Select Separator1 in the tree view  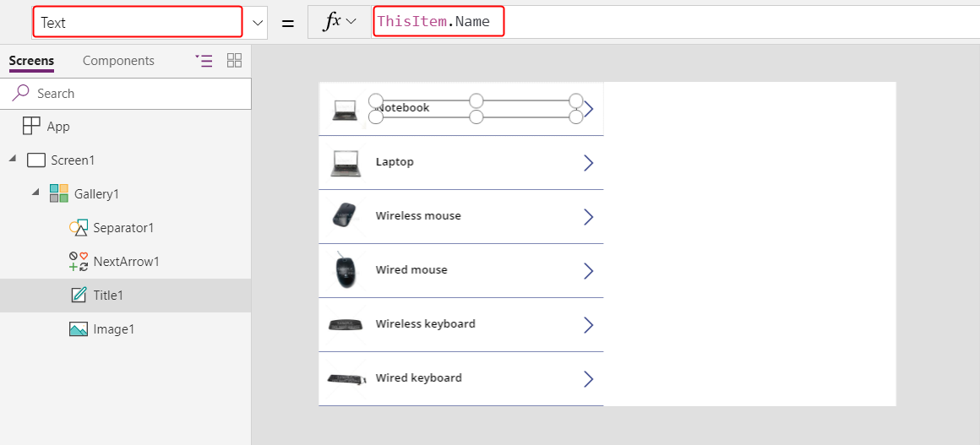[126, 227]
